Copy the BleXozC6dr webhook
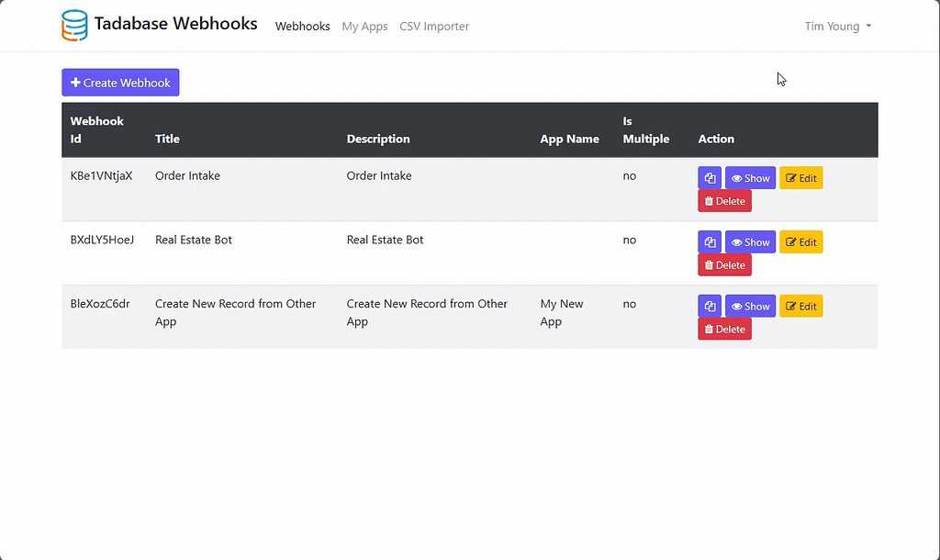Screen dimensions: 940x560 [710, 307]
